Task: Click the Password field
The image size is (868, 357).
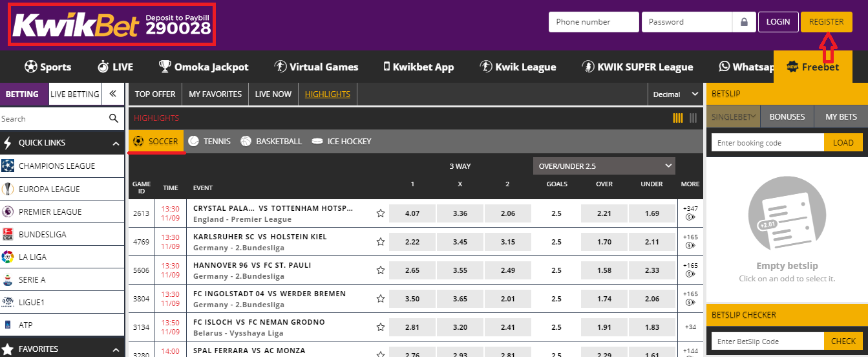Action: (687, 22)
